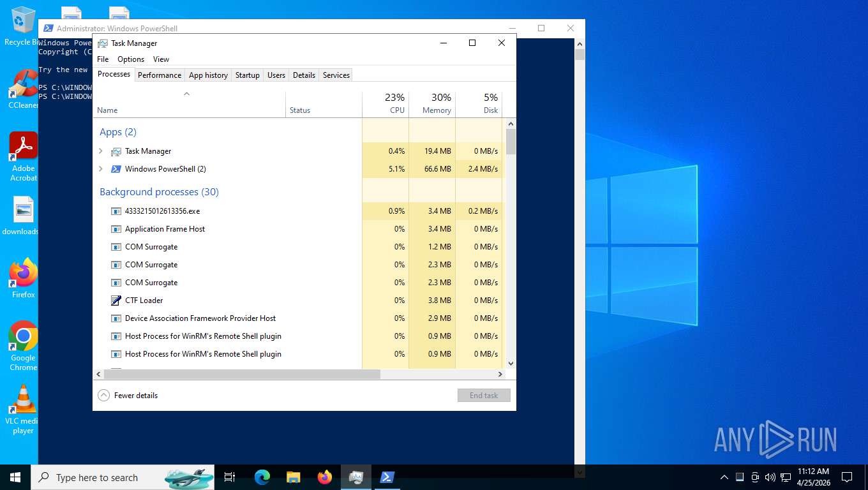Show hidden system tray icons

click(724, 477)
